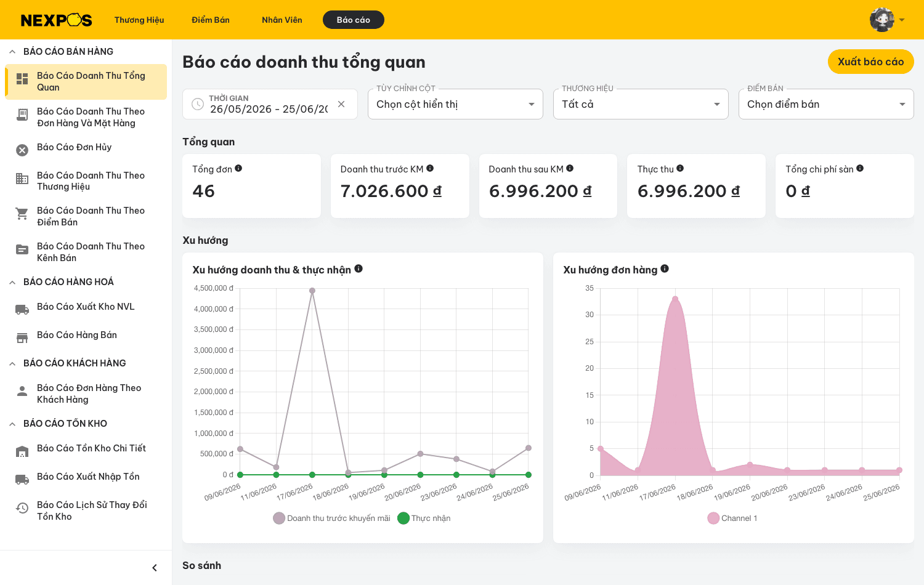This screenshot has width=924, height=585.
Task: Click the info icon next to Tổng chi phí sàn
Action: click(x=860, y=168)
